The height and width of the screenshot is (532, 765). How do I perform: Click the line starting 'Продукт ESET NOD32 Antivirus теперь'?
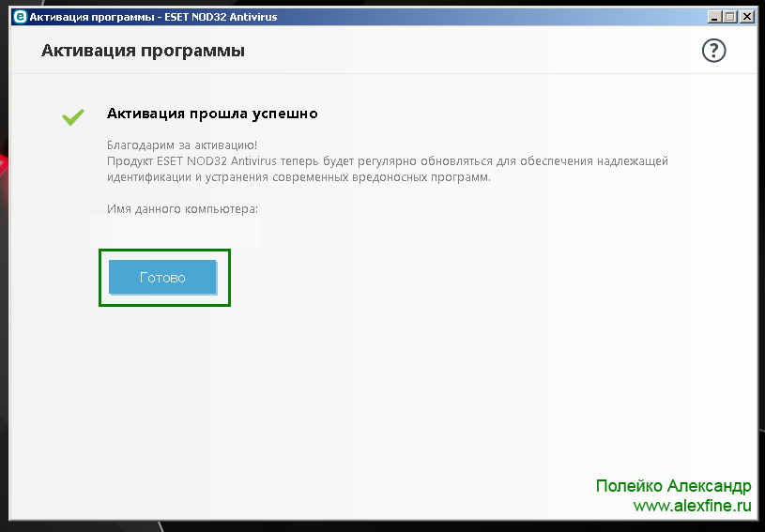[x=388, y=161]
